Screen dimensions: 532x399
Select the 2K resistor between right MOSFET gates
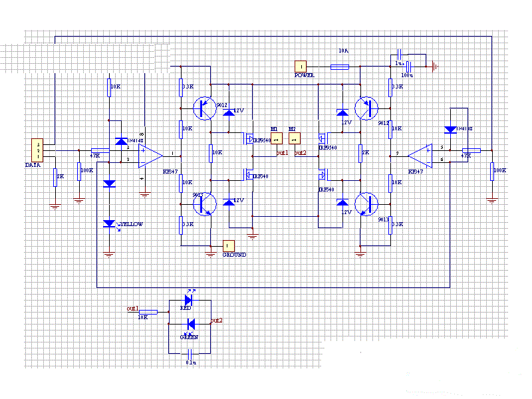[360, 152]
